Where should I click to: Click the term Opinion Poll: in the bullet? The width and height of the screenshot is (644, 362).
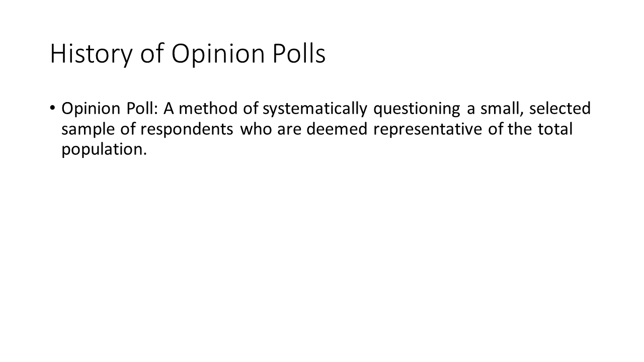(x=110, y=109)
